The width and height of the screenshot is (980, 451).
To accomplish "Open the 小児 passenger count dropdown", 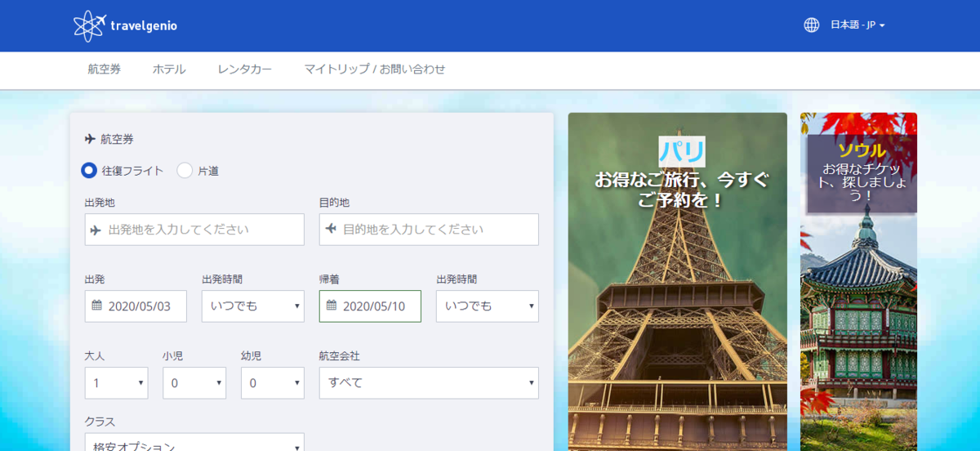I will (x=194, y=383).
